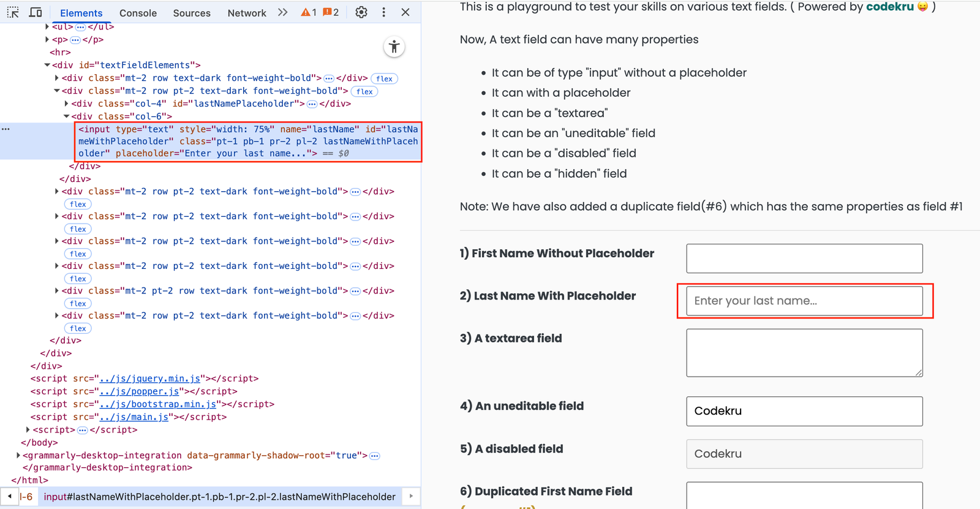Click the accessibility tree toggle icon
The height and width of the screenshot is (509, 980).
click(x=394, y=47)
